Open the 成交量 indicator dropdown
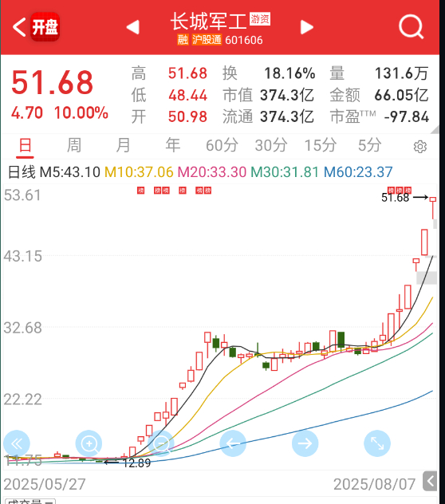 tap(30, 502)
